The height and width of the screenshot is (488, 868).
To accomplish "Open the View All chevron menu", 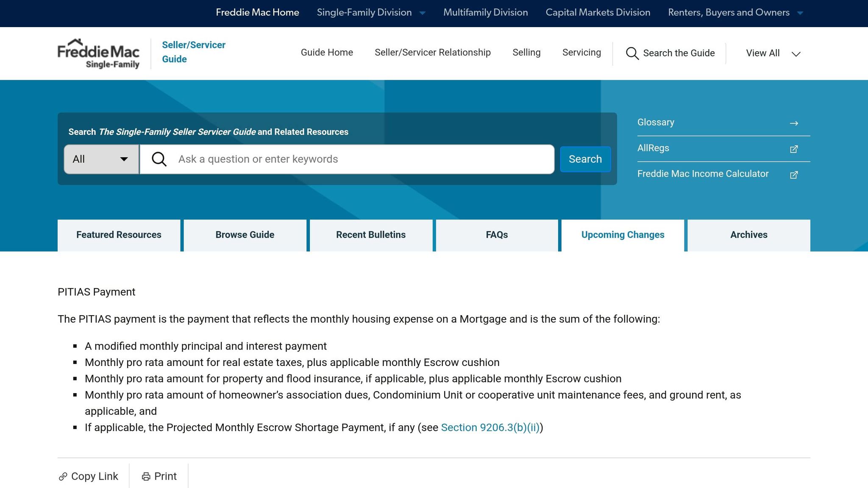I will click(x=796, y=54).
